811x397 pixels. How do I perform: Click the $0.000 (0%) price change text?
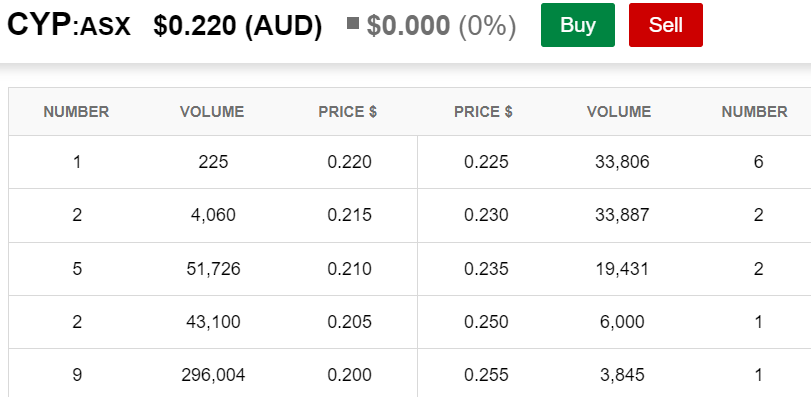point(441,26)
